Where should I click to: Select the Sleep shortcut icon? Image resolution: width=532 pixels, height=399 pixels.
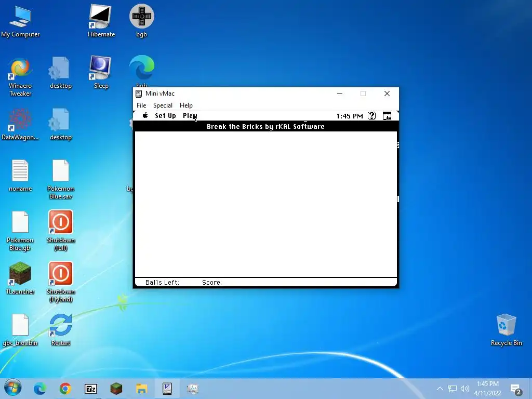[101, 73]
